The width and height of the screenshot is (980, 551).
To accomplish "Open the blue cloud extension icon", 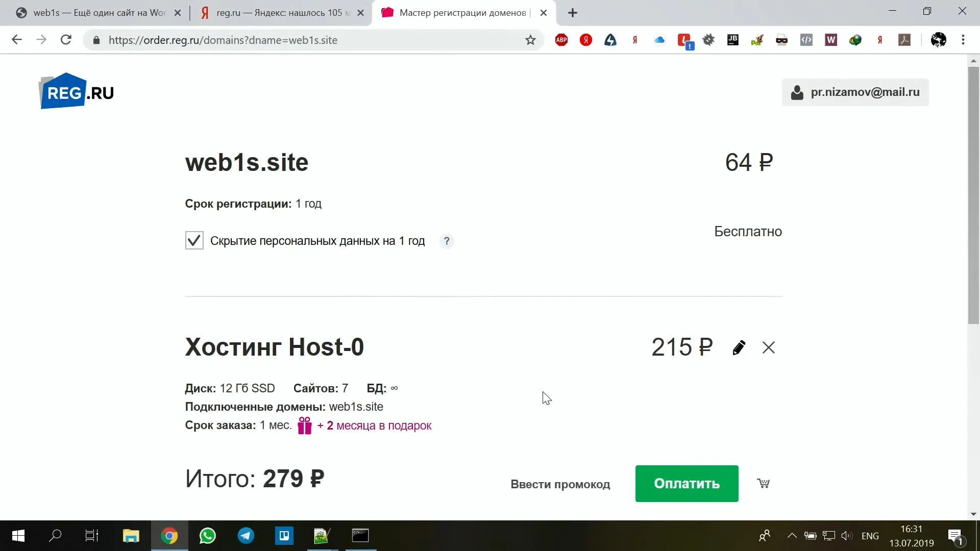I will point(659,40).
